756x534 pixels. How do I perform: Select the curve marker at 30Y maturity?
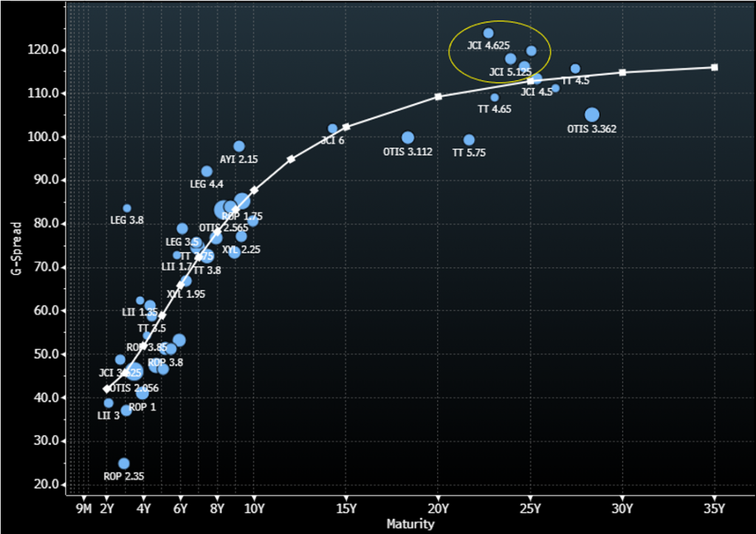(622, 72)
